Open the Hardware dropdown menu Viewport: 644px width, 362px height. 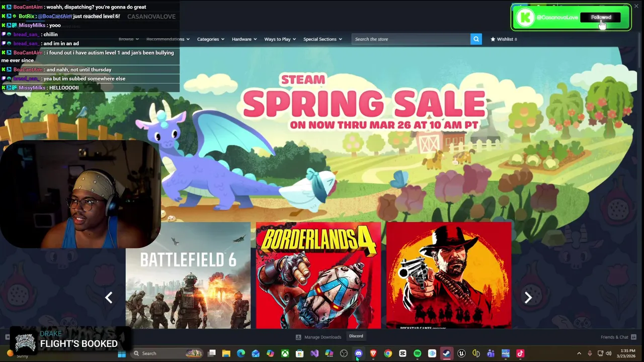click(244, 39)
